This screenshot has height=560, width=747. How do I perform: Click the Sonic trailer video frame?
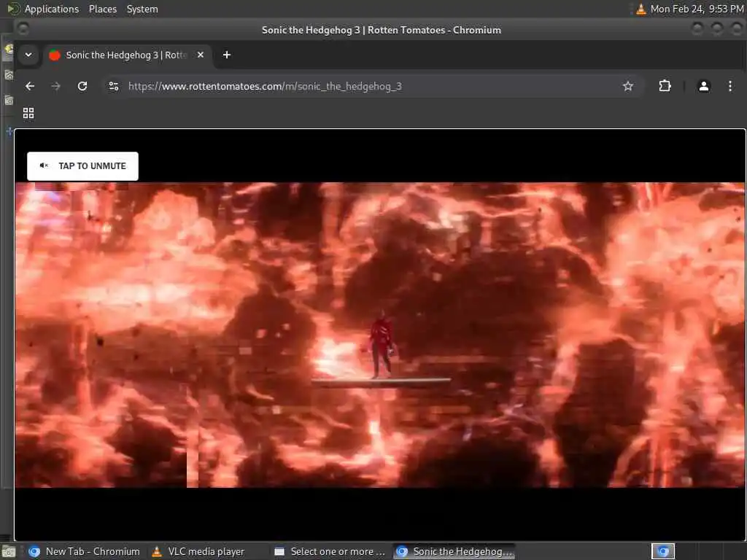380,335
